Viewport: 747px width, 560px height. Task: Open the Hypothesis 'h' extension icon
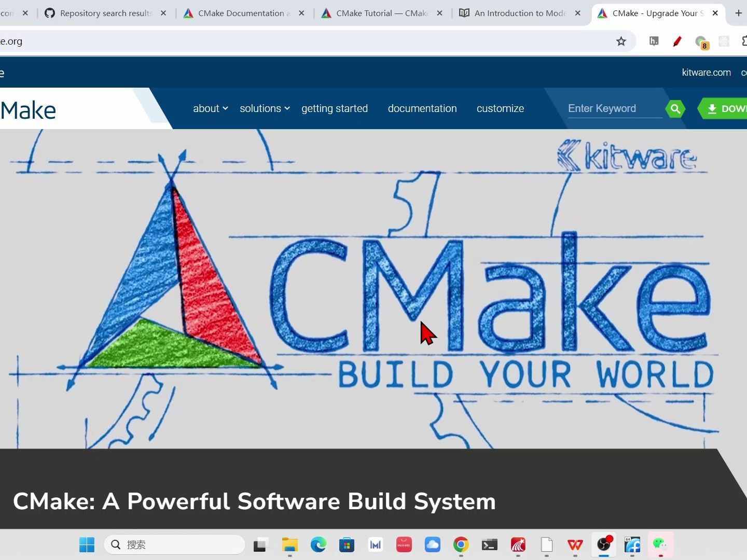[654, 41]
